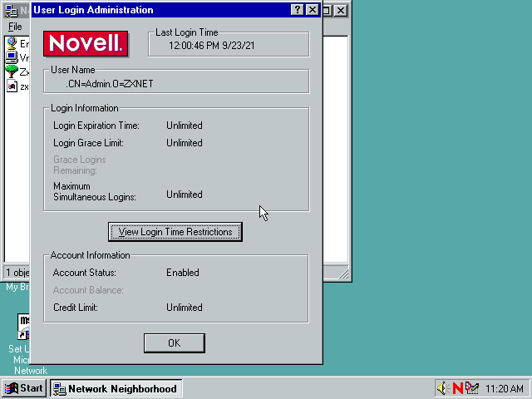
Task: Select the NDS tree icon in Network Neighborhood
Action: click(12, 71)
